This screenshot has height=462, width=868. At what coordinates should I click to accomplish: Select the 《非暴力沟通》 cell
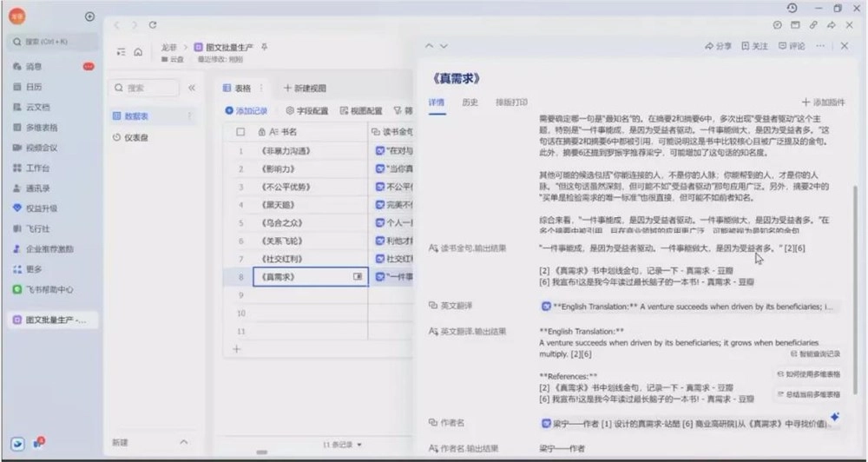point(310,151)
